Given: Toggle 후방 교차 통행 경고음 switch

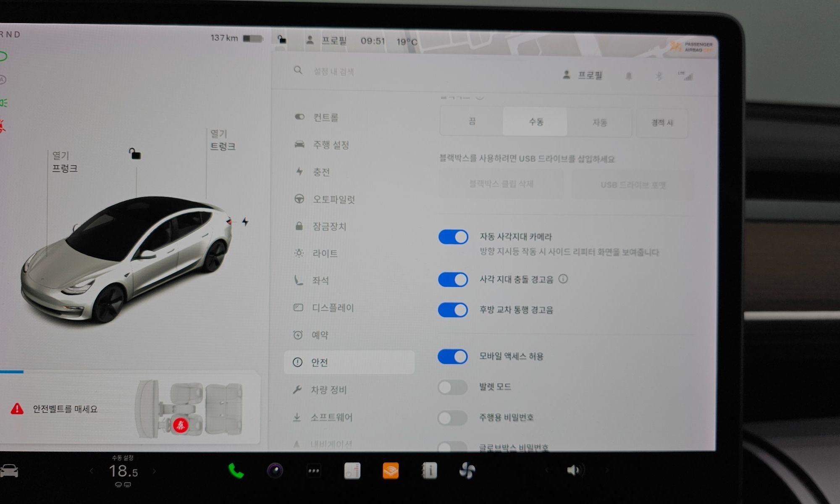Looking at the screenshot, I should coord(453,310).
